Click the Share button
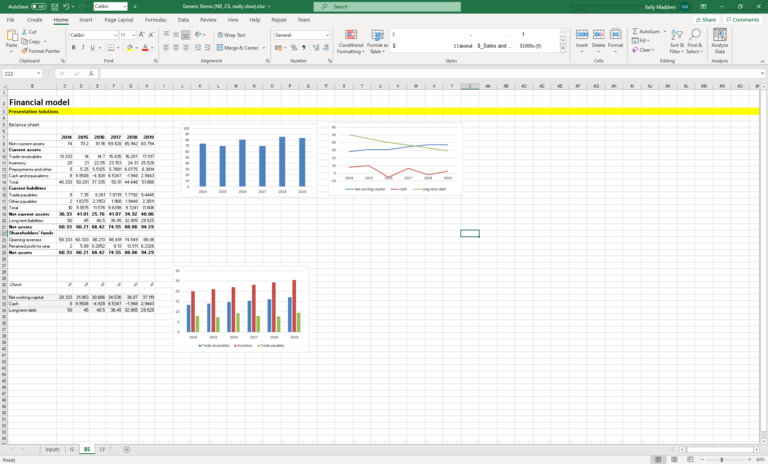 click(x=707, y=19)
